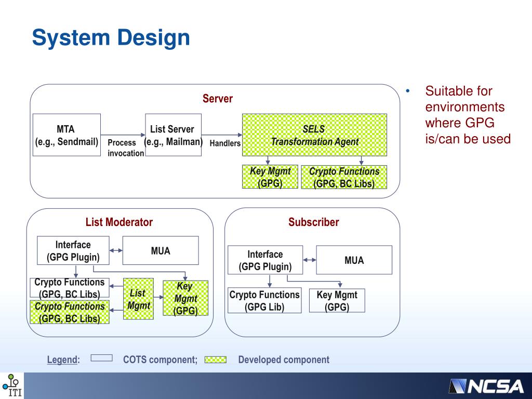
Task: Select the System Design title
Action: click(111, 37)
